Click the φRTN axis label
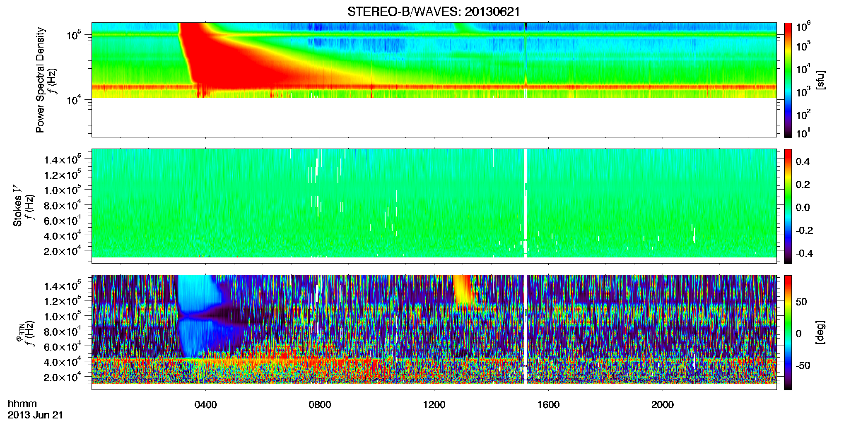The image size is (868, 447). click(x=19, y=333)
